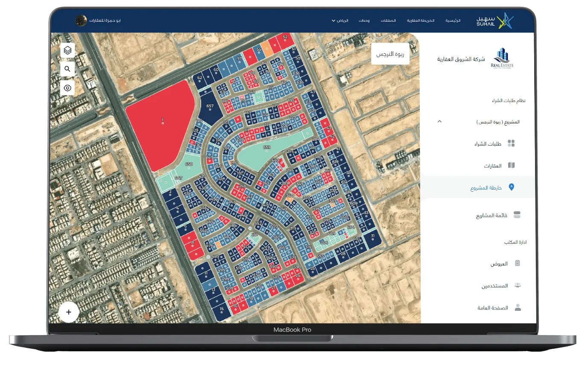Viewport: 588px width, 368px height.
Task: Click the Suhail logo in the header
Action: click(x=495, y=20)
